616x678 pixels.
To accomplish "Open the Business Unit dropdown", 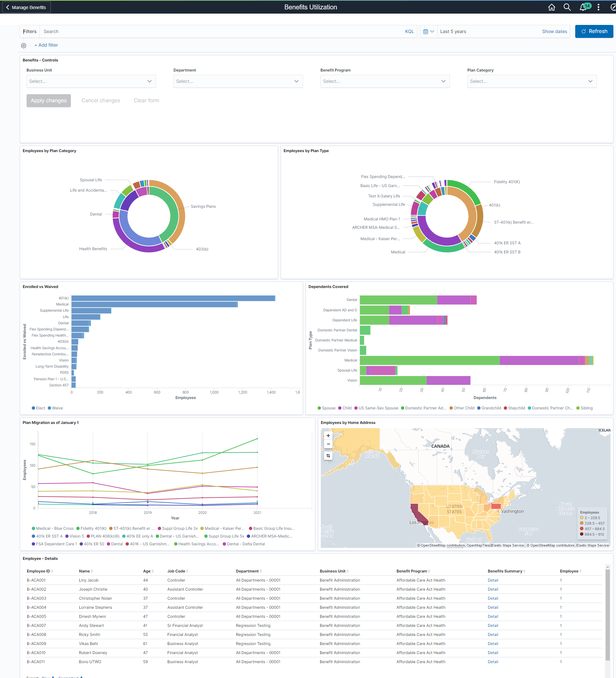I will (x=91, y=81).
